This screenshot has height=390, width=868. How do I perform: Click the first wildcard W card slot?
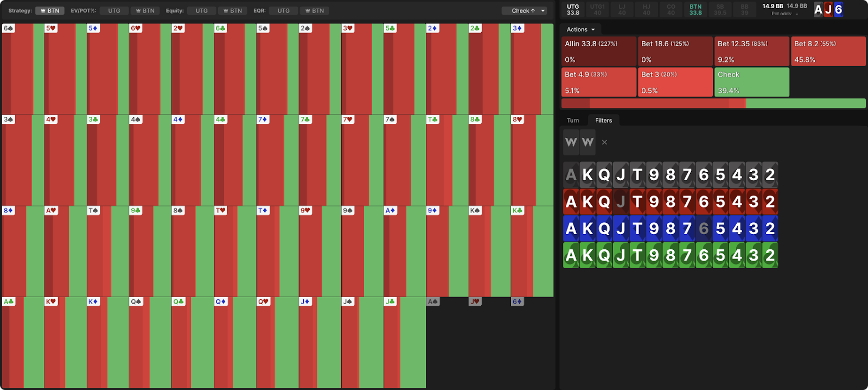click(x=571, y=142)
